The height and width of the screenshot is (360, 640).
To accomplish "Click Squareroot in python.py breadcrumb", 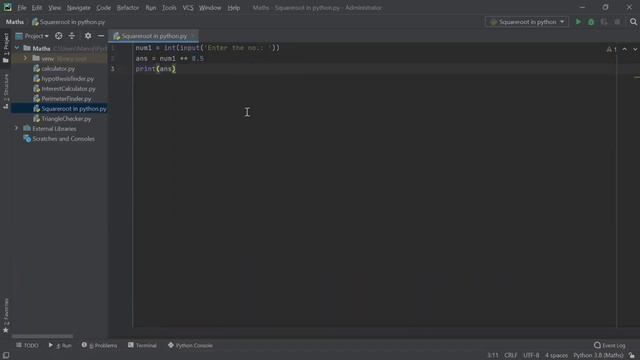I will tap(69, 22).
